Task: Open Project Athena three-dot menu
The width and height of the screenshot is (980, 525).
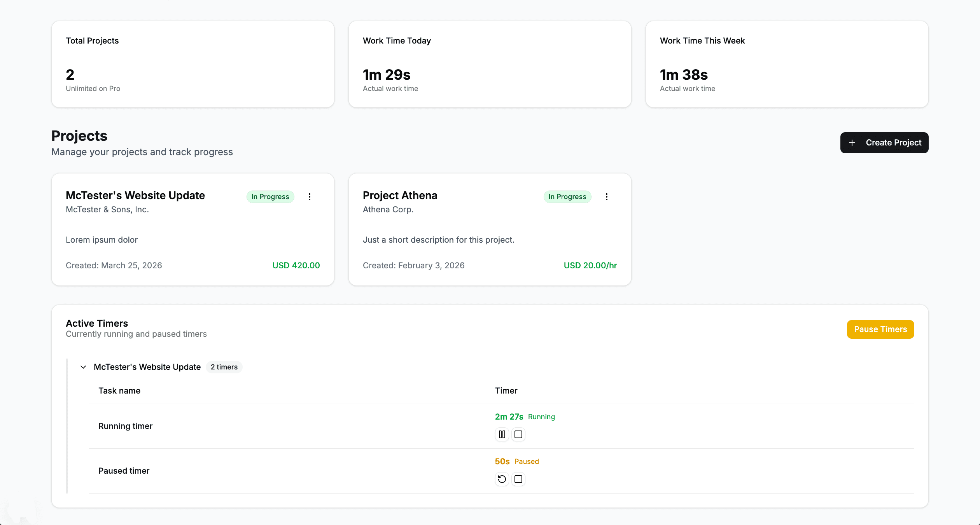Action: tap(607, 197)
